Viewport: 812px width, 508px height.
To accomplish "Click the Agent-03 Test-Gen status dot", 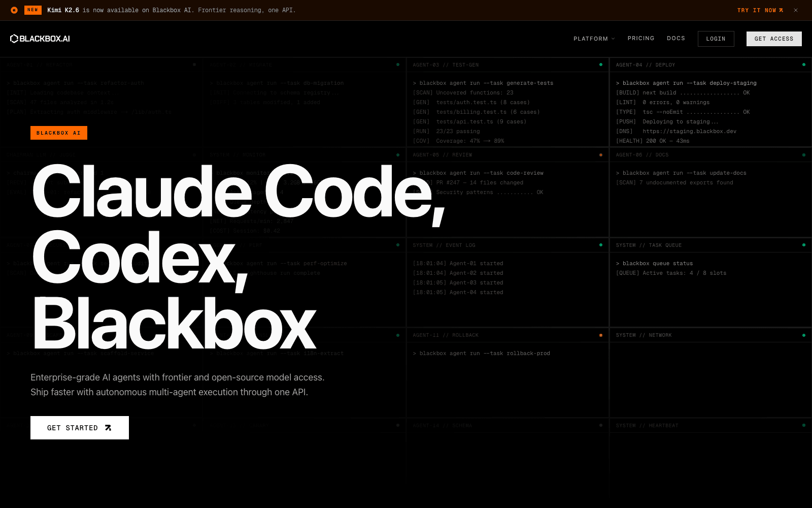I will (601, 65).
